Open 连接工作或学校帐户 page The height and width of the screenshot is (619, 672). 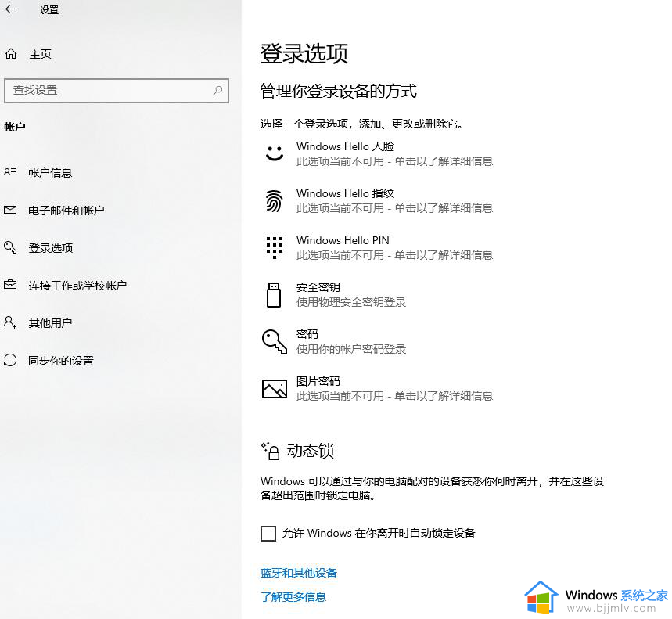pyautogui.click(x=77, y=286)
